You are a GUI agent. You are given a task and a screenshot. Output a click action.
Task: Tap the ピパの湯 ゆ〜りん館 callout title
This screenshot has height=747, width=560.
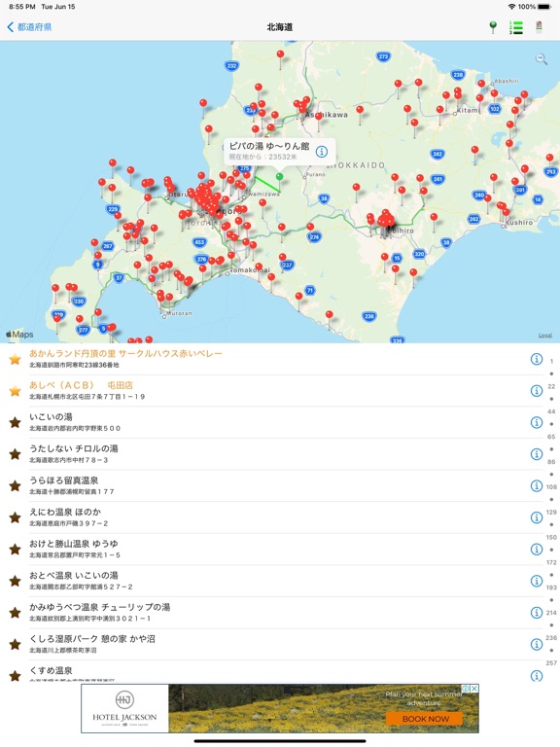coord(269,146)
